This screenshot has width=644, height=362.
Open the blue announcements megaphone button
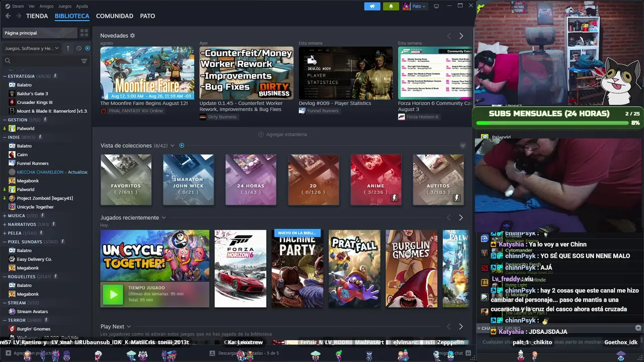pyautogui.click(x=372, y=6)
